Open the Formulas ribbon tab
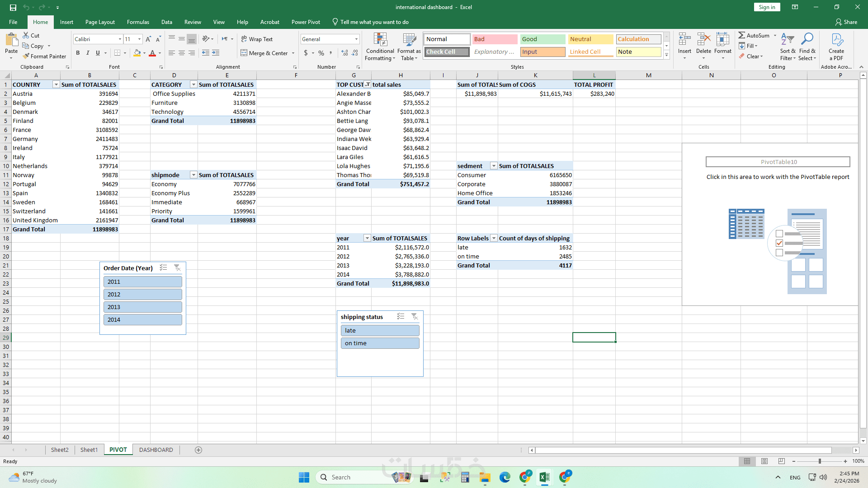 click(x=138, y=22)
